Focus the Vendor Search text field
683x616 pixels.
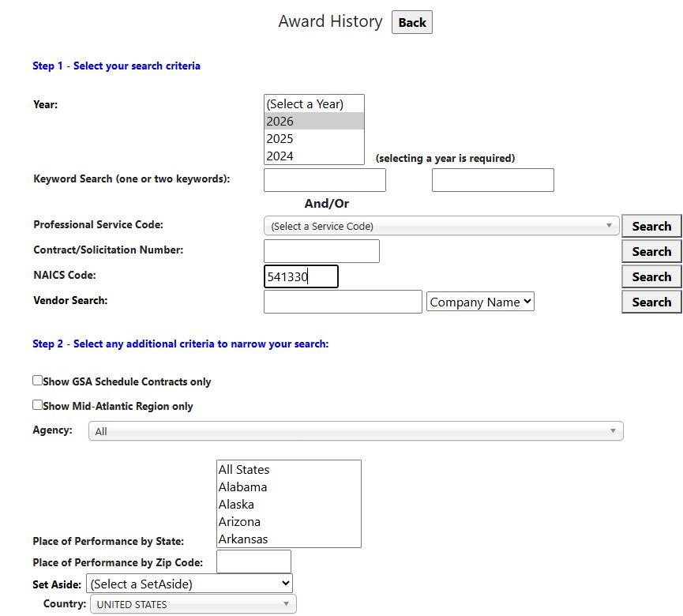[343, 302]
